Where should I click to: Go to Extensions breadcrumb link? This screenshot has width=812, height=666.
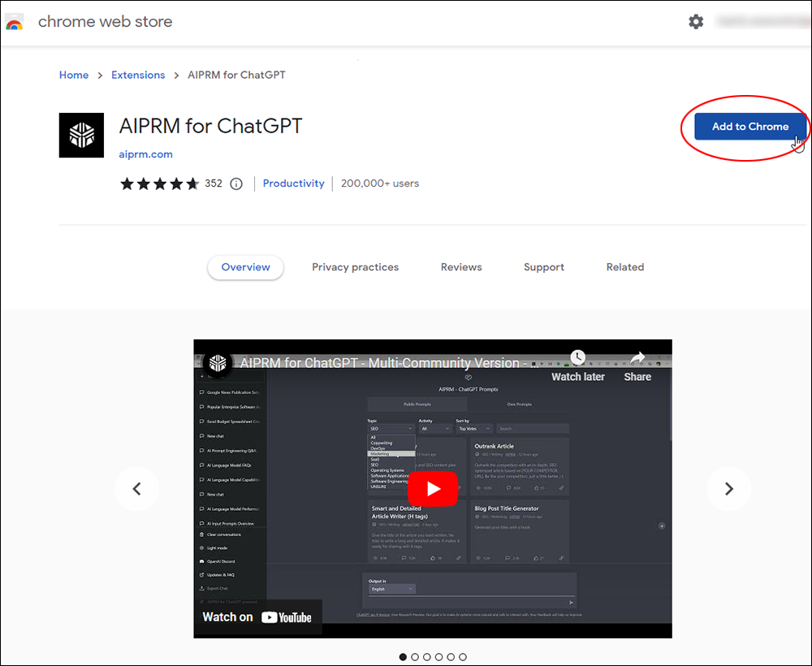pyautogui.click(x=138, y=75)
